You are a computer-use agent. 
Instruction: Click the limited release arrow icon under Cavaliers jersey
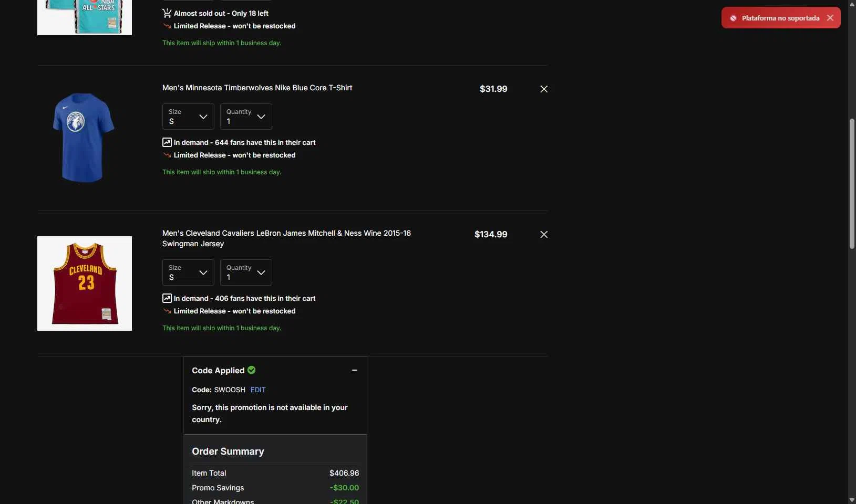tap(167, 311)
